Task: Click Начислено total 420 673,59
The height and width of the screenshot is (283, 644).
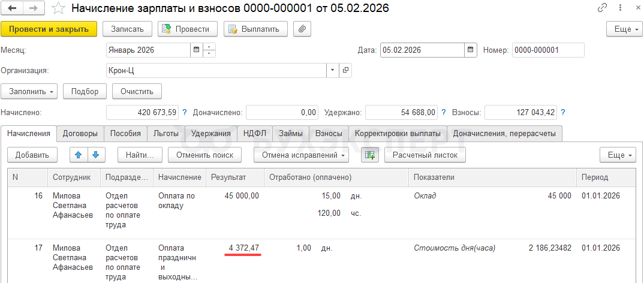Action: click(x=143, y=112)
